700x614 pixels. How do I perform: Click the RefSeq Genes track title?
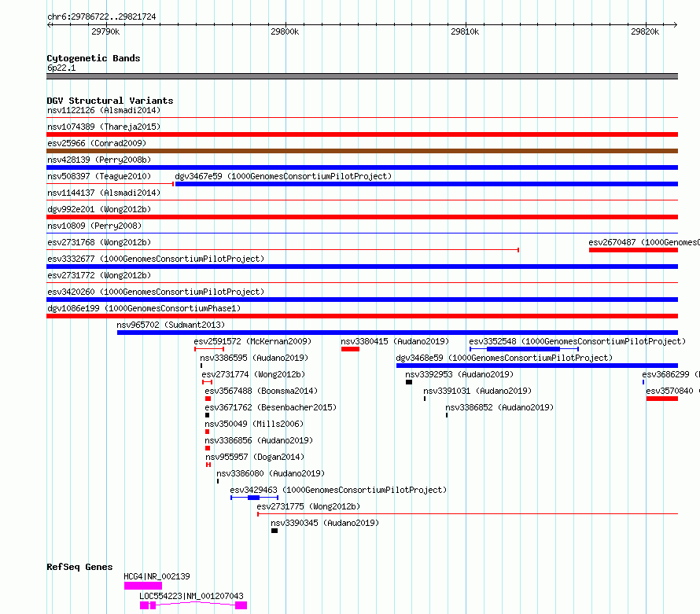point(79,567)
